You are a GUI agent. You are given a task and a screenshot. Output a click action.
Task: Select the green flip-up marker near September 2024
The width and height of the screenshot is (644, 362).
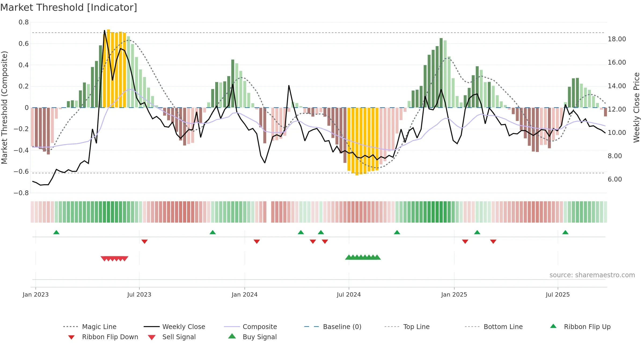click(x=397, y=232)
